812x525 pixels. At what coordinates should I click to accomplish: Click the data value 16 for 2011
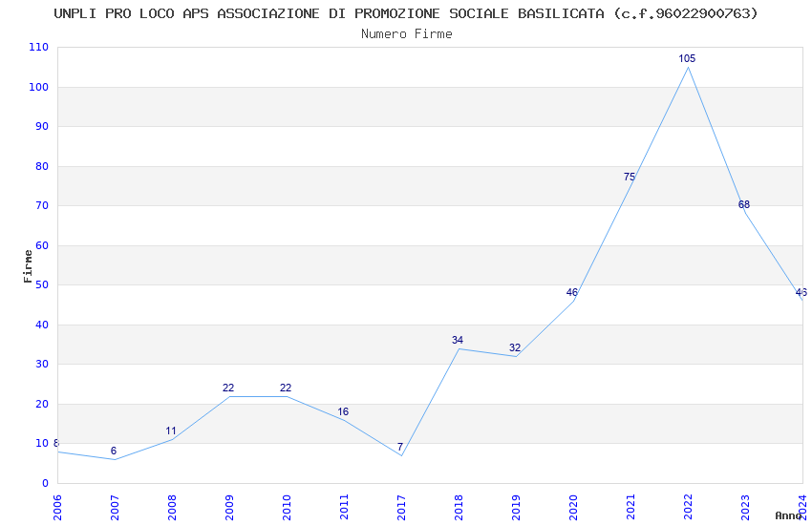[343, 411]
